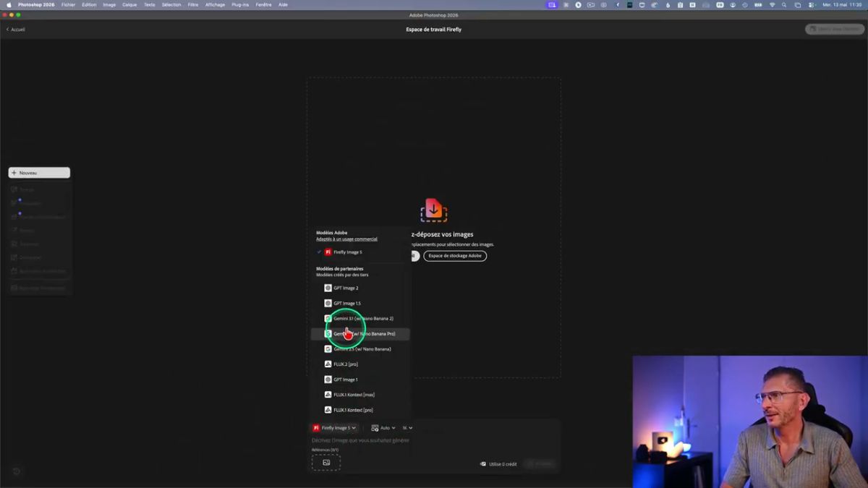Open the Edition menu

[89, 4]
